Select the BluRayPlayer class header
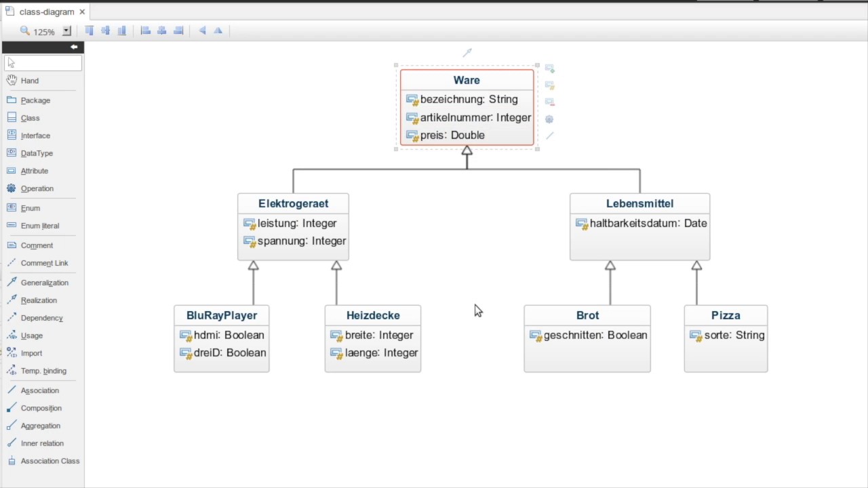This screenshot has width=868, height=488. (222, 315)
